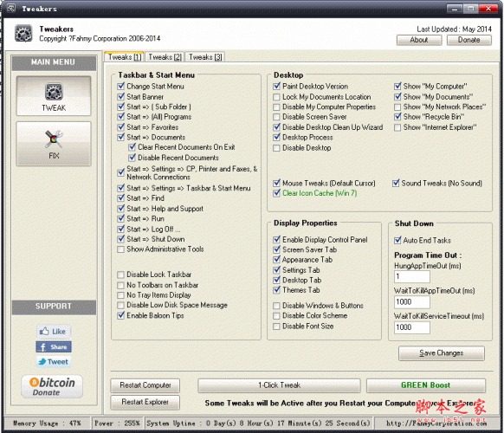Screen dimensions: 504x433
Task: Toggle Start => Run checkbox
Action: (121, 218)
